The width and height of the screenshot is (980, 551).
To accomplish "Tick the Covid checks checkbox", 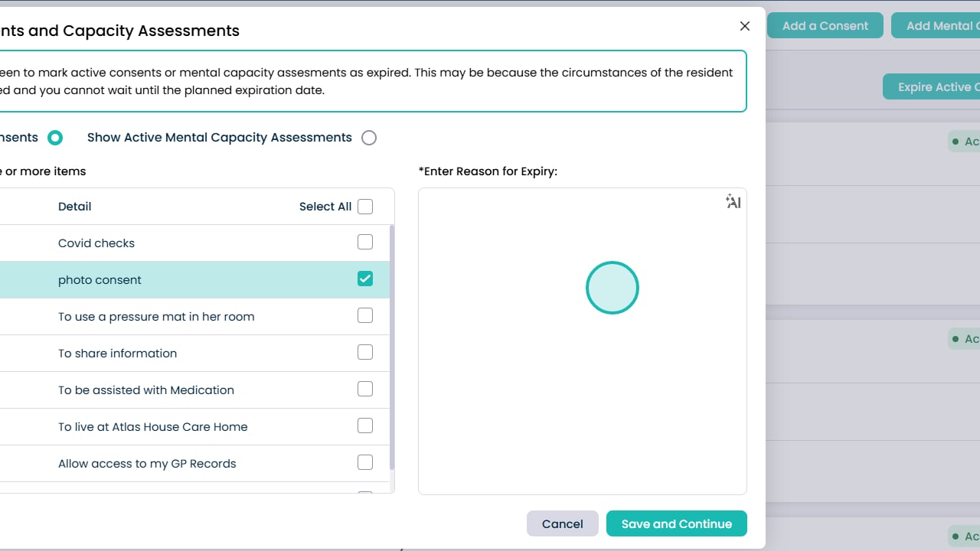I will 365,243.
